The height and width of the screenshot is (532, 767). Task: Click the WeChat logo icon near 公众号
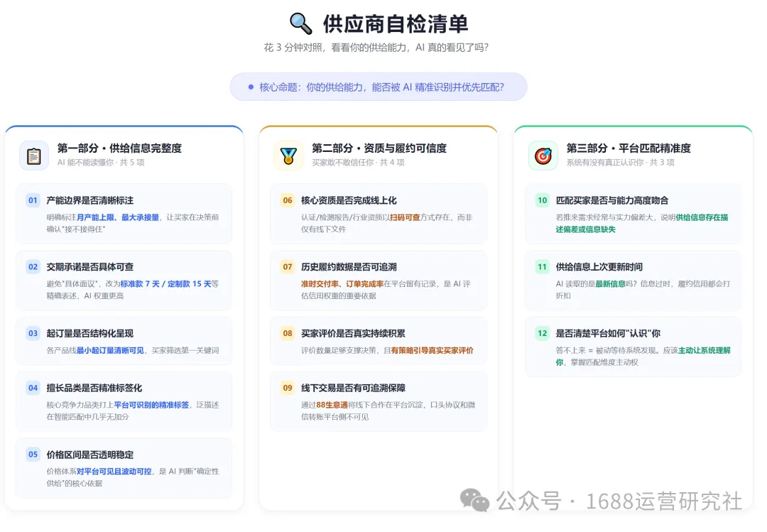474,500
